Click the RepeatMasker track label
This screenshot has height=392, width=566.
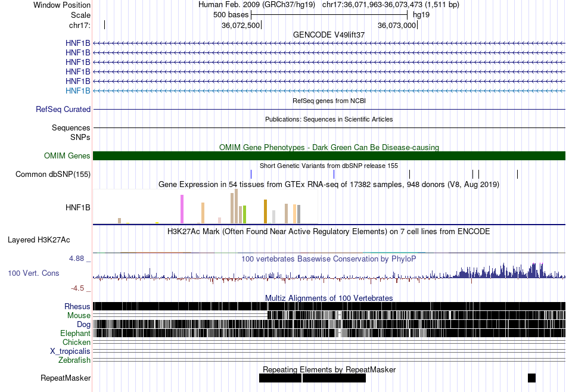coord(66,378)
